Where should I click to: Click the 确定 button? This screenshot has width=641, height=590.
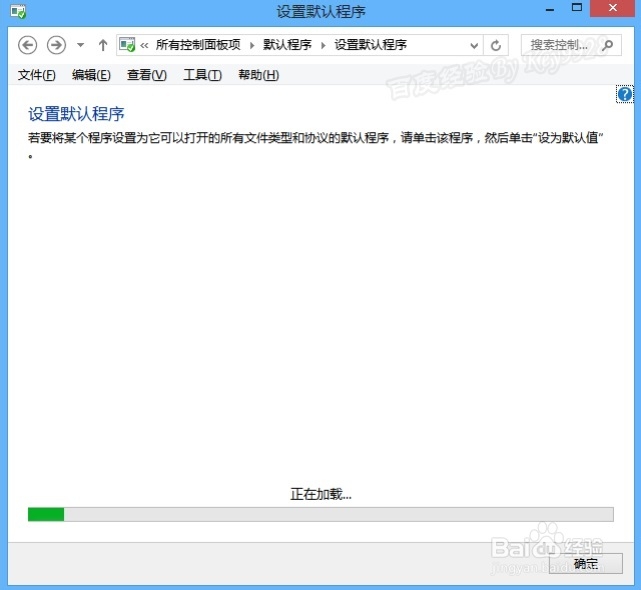click(x=585, y=564)
